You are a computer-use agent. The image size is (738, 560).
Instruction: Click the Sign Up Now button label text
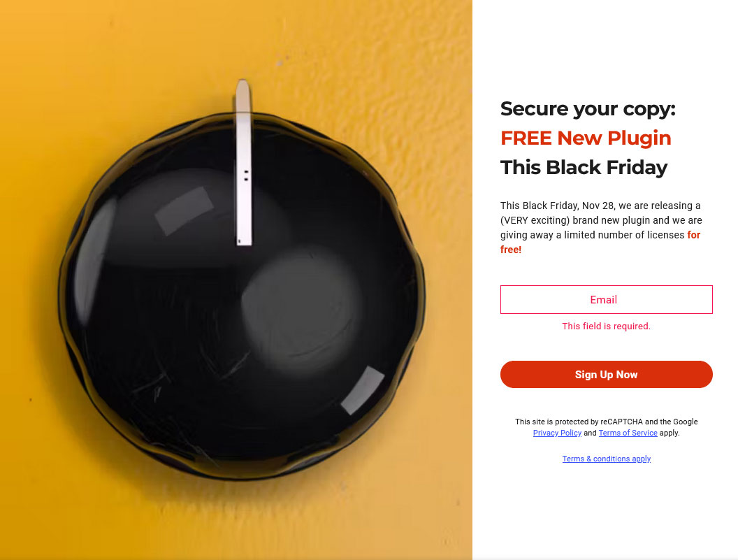pyautogui.click(x=606, y=374)
